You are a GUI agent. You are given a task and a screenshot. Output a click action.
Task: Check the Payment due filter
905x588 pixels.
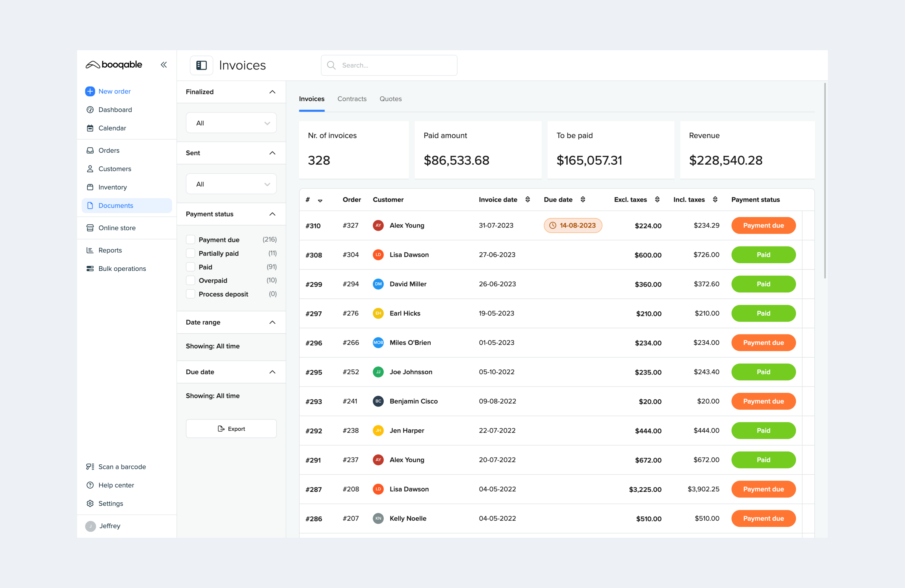click(190, 239)
